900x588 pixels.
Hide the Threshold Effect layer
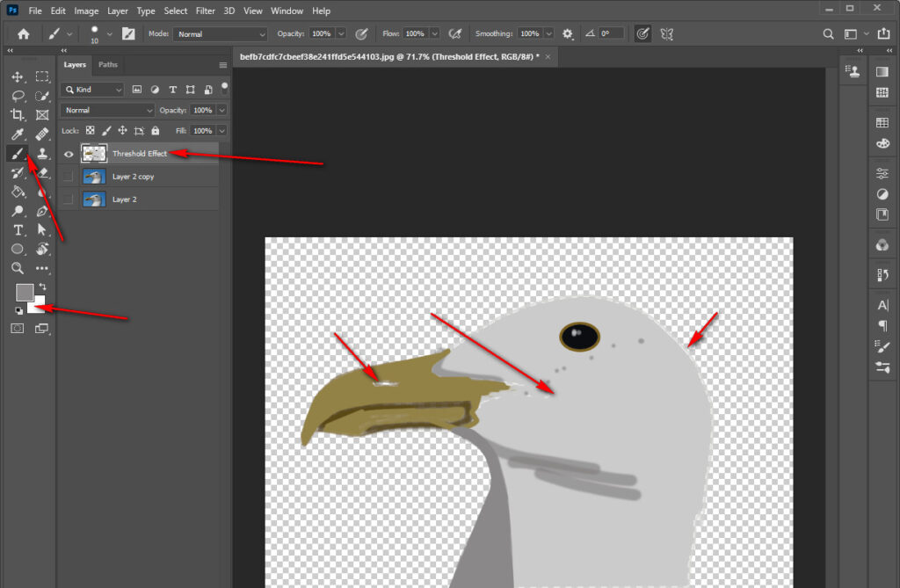point(69,153)
